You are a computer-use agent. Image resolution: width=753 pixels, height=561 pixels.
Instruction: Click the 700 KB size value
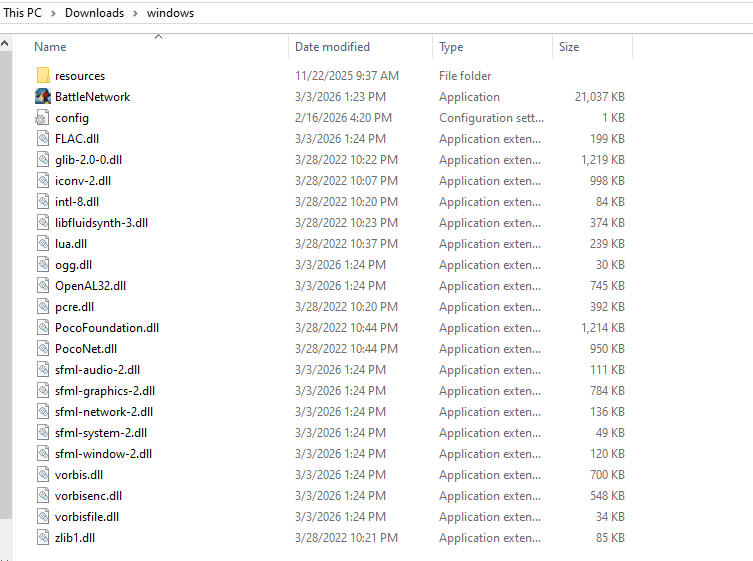[607, 475]
